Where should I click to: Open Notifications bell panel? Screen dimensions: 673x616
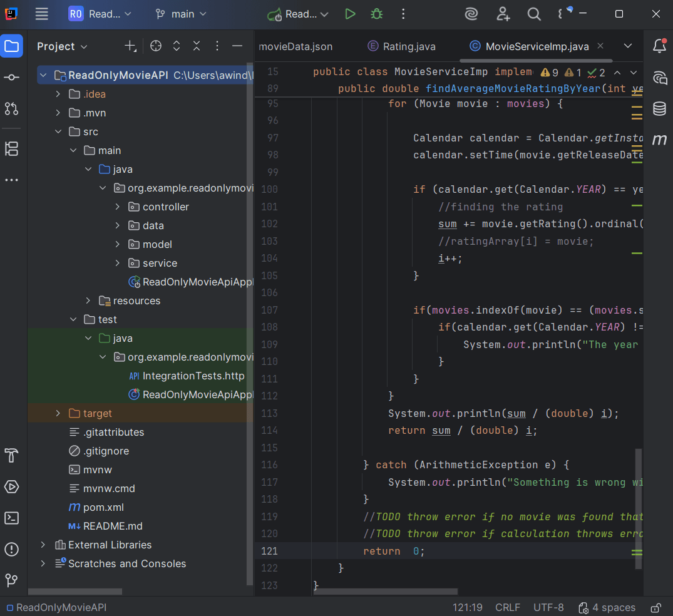[x=660, y=46]
